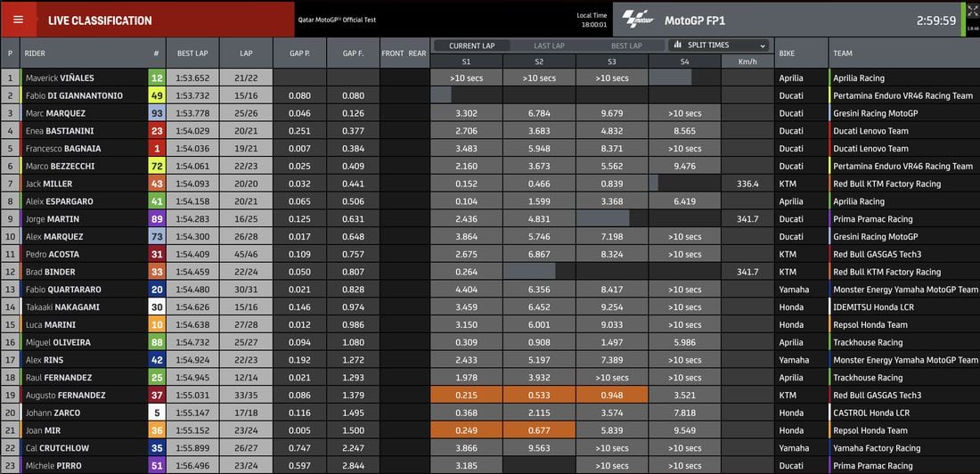Viewport: 980px width, 474px height.
Task: Click orange S2 split 0.677
Action: click(x=539, y=430)
